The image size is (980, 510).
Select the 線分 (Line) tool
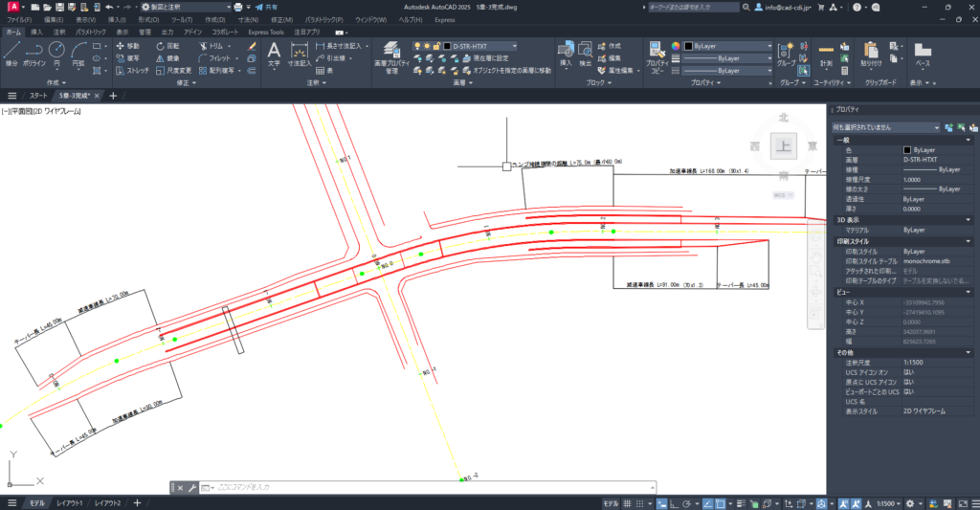(x=11, y=52)
